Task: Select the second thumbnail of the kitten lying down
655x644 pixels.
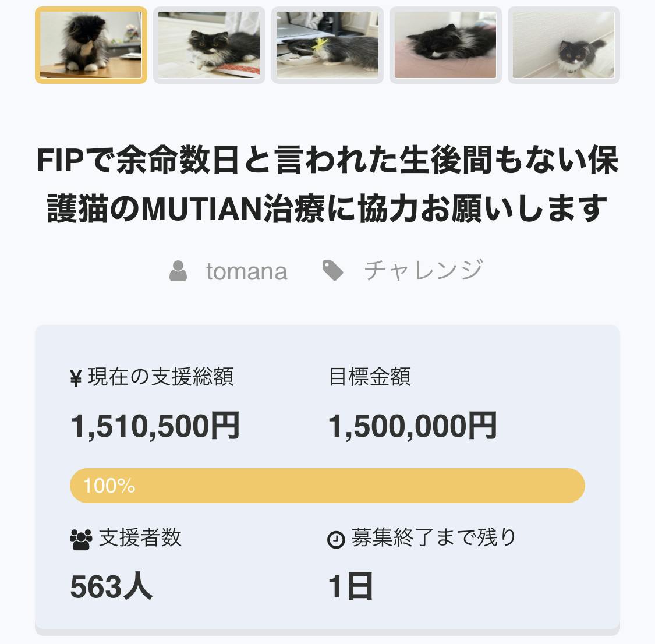Action: tap(209, 45)
